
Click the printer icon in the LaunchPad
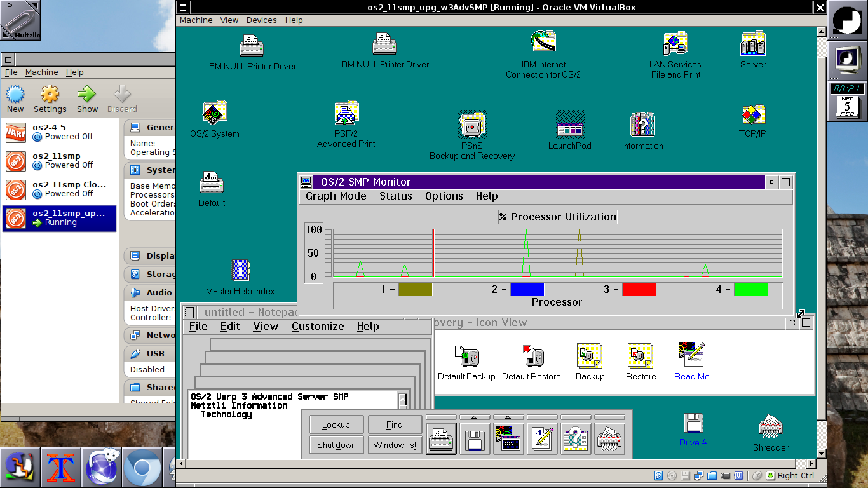point(441,438)
